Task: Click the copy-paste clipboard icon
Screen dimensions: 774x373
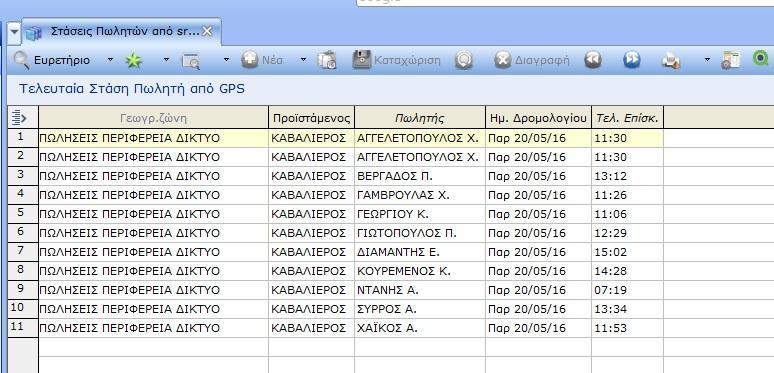Action: click(x=327, y=60)
